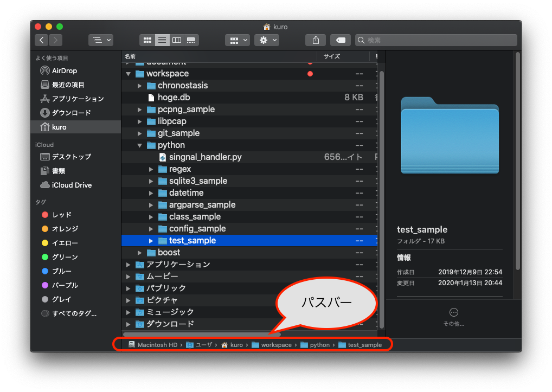The height and width of the screenshot is (392, 552).
Task: Open the sidebar path list dropdown
Action: tap(101, 40)
